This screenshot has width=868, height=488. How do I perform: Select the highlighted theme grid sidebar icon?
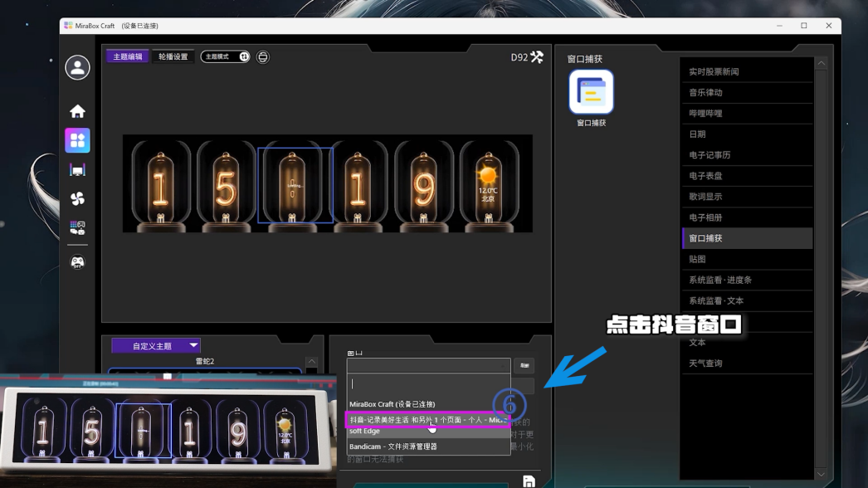pos(77,140)
